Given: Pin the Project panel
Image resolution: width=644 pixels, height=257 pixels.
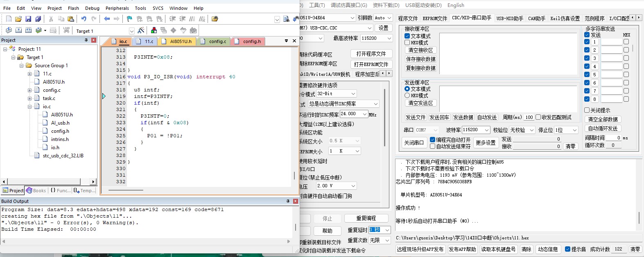Looking at the screenshot, I should coord(86,40).
